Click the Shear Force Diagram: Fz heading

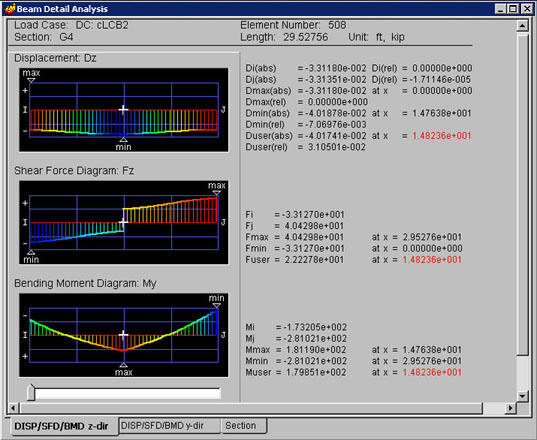click(x=74, y=171)
